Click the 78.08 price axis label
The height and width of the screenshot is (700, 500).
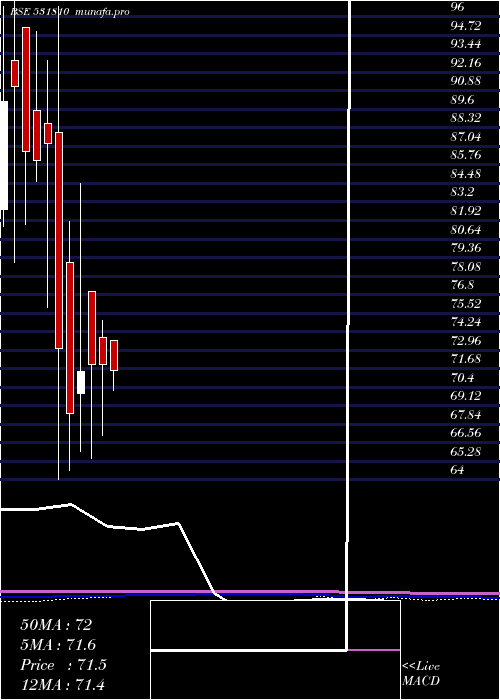point(466,267)
